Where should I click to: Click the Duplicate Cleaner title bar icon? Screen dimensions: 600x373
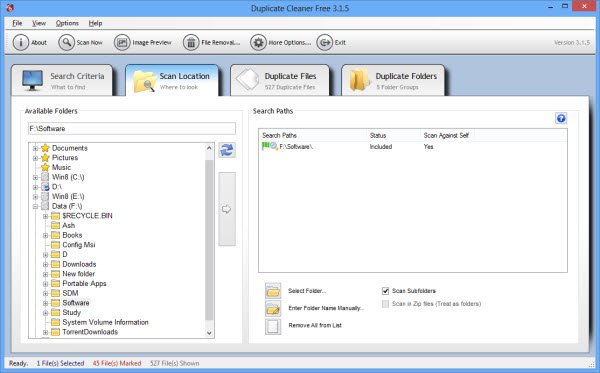tap(10, 8)
